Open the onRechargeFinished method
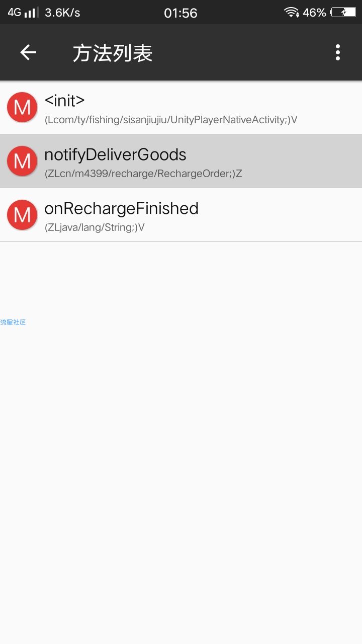 coord(181,215)
